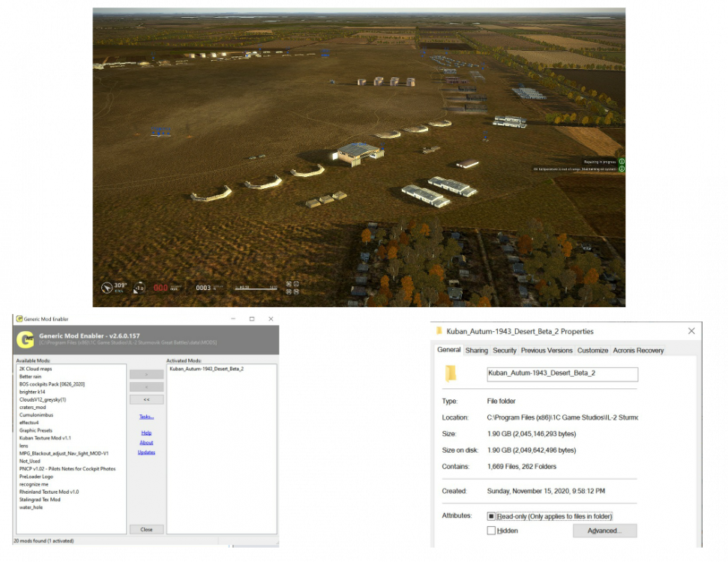
Task: Click the small folder icon in Properties title bar
Action: 439,331
